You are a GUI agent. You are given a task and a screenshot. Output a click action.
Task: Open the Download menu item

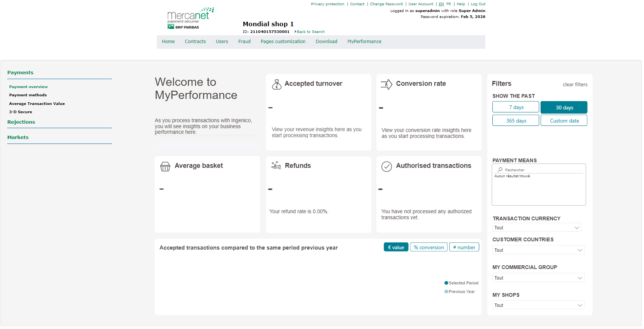[x=326, y=42]
